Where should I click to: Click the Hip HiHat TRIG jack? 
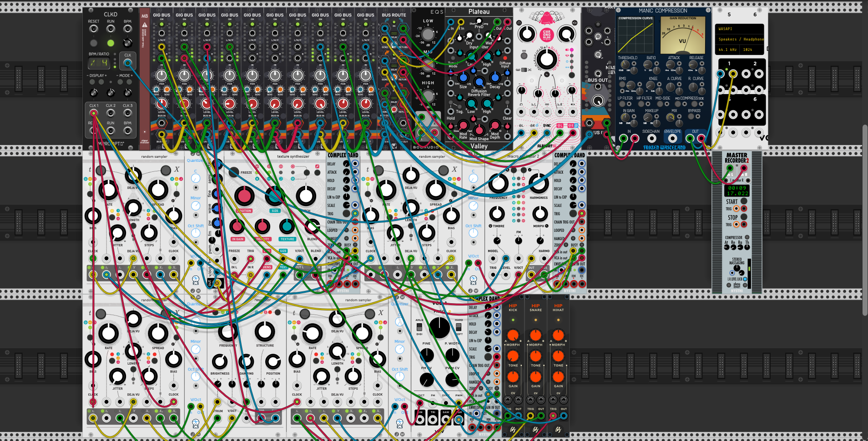[x=553, y=416]
